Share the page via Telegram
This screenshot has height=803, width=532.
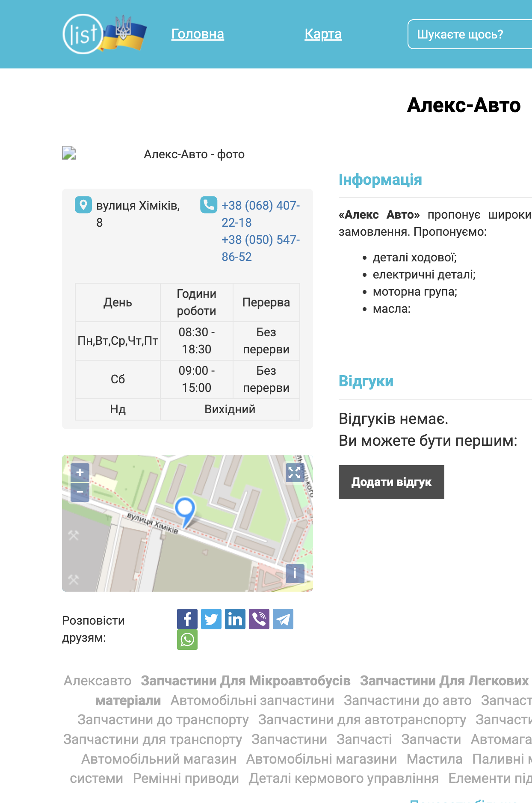pyautogui.click(x=283, y=619)
